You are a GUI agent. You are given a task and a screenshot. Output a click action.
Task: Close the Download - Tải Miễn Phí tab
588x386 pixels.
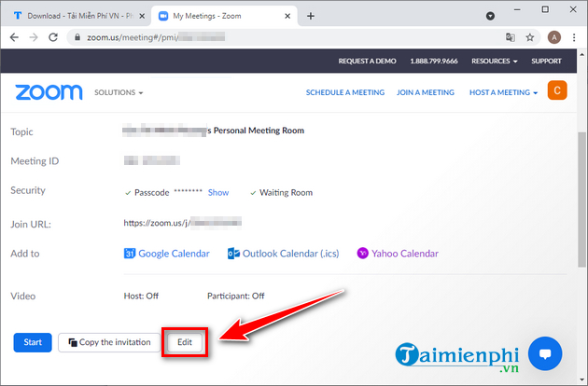pyautogui.click(x=142, y=16)
